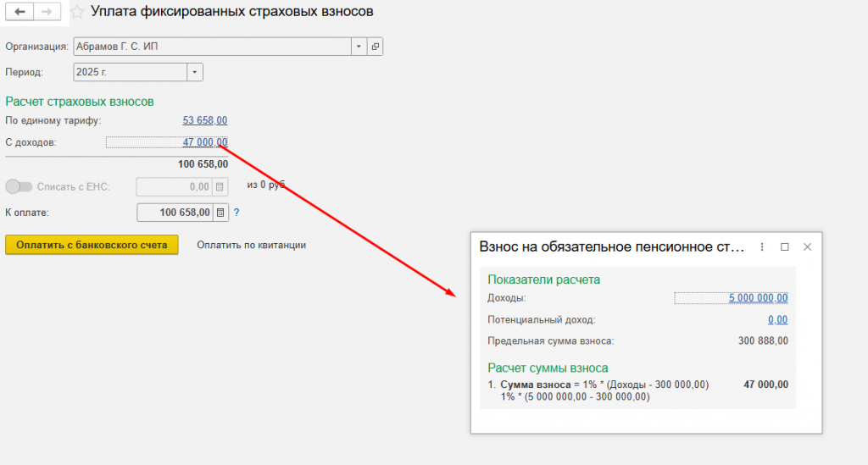Open the 53 658,00 единый тариф link
This screenshot has height=465, width=868.
point(205,120)
